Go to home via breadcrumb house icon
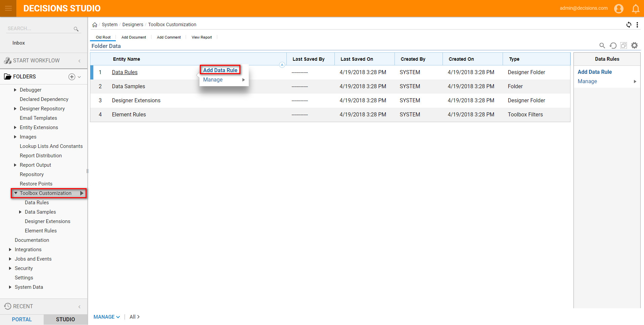This screenshot has width=644, height=325. click(x=95, y=25)
